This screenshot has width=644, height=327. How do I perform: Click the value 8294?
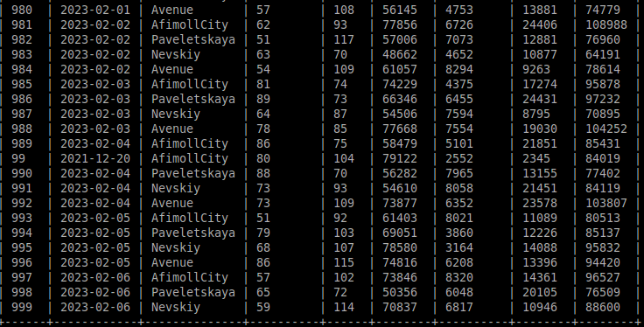click(459, 69)
